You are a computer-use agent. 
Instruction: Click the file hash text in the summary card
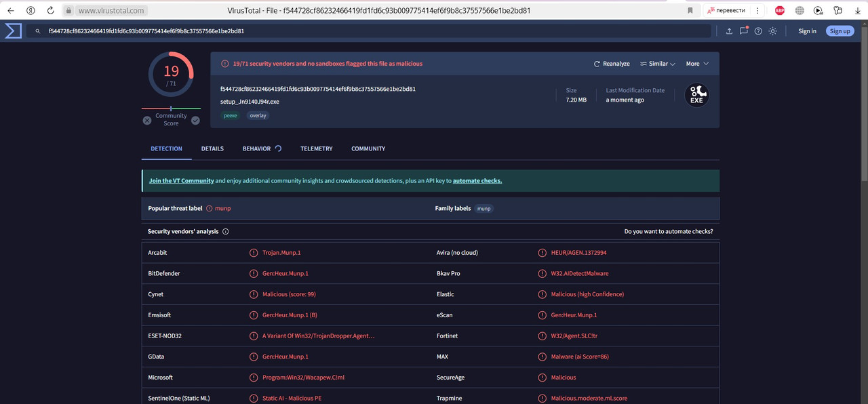(x=318, y=89)
